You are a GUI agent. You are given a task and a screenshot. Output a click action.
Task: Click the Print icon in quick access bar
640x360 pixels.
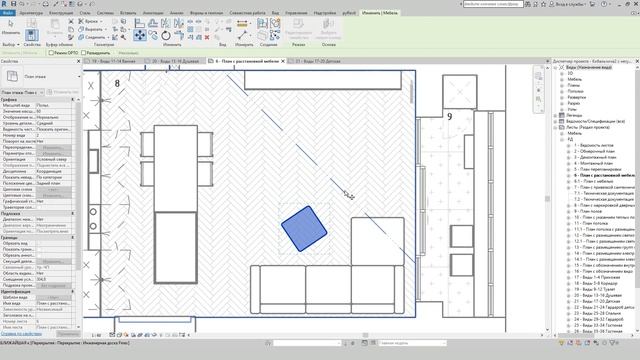tap(46, 4)
